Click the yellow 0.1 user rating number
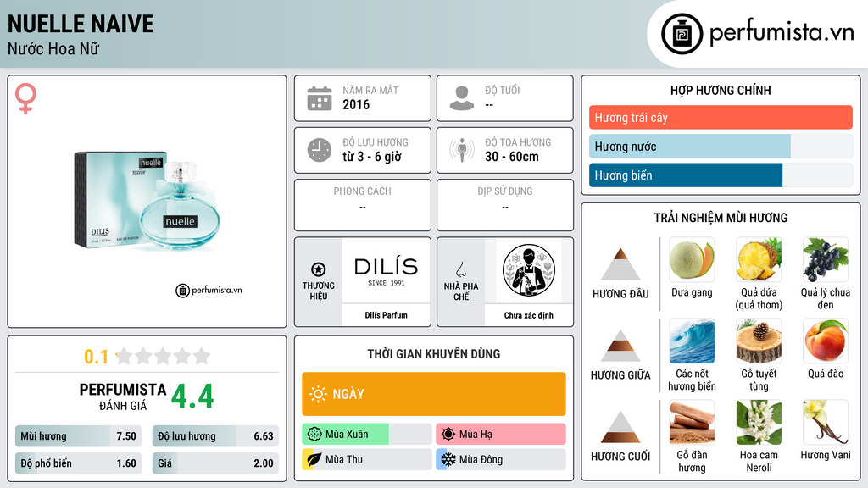Image resolution: width=868 pixels, height=488 pixels. tap(97, 357)
